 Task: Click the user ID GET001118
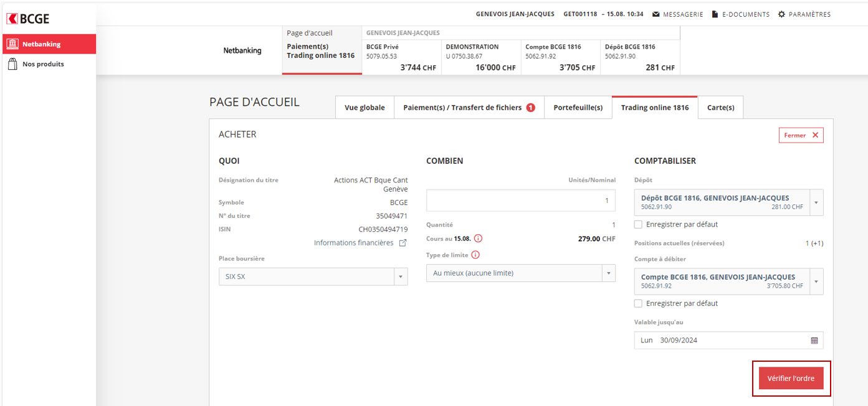point(580,14)
